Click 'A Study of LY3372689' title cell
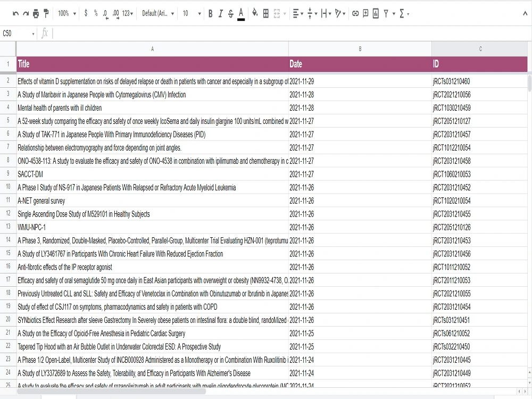Viewport: 532px width, 399px height. [152, 373]
